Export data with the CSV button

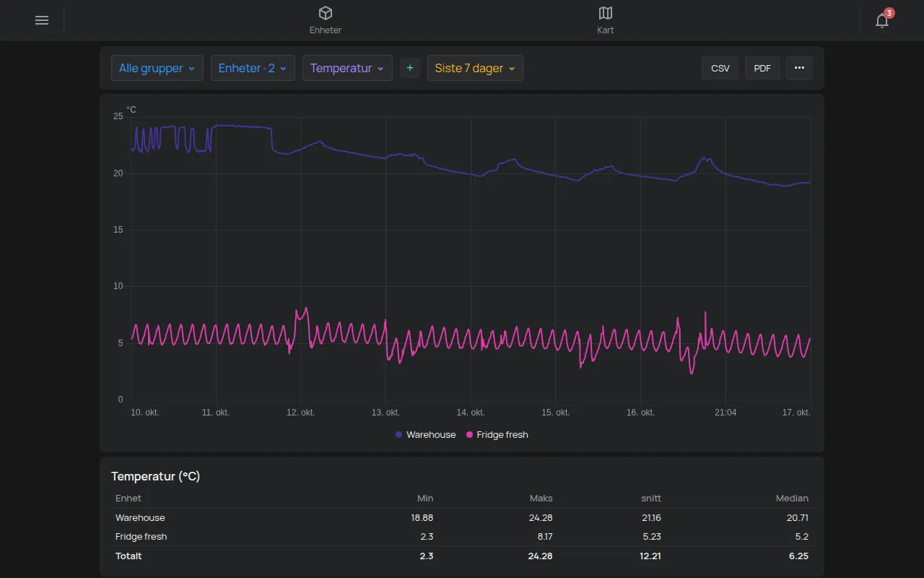click(x=720, y=68)
